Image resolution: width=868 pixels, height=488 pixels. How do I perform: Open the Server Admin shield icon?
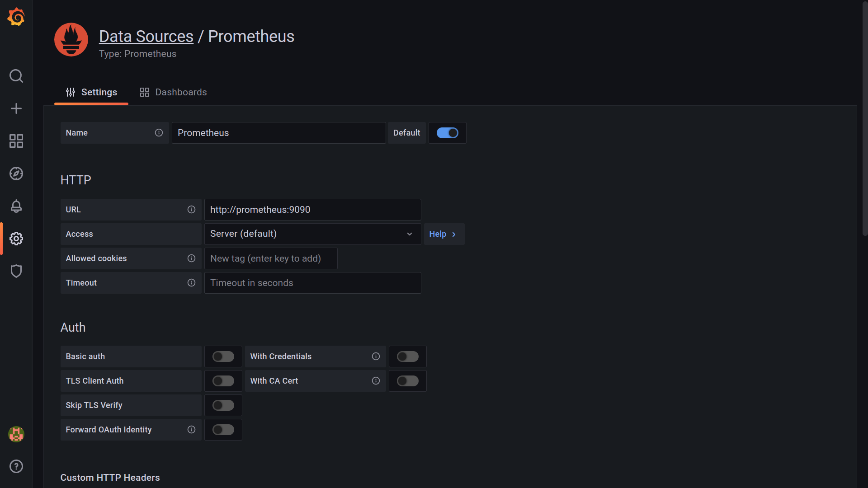[x=16, y=271]
